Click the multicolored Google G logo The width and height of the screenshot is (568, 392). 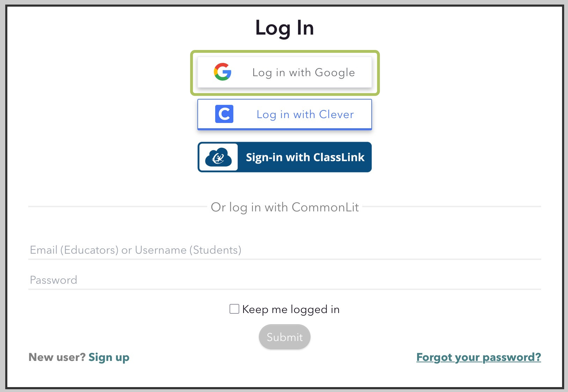(x=223, y=72)
